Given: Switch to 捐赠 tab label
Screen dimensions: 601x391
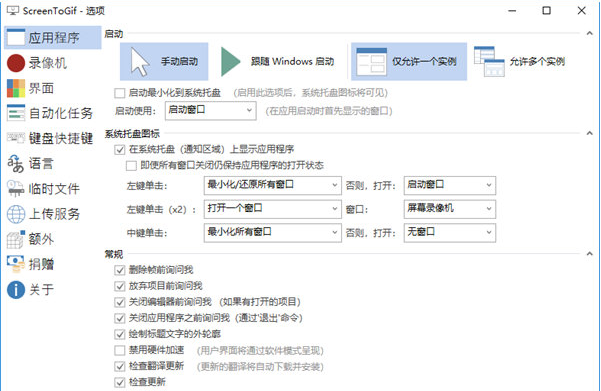Looking at the screenshot, I should [41, 264].
